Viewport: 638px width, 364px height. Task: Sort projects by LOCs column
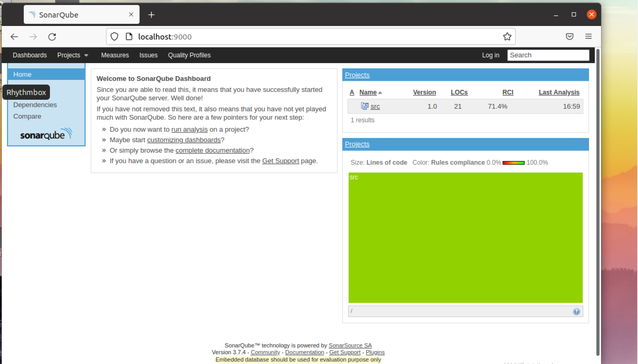[x=459, y=92]
